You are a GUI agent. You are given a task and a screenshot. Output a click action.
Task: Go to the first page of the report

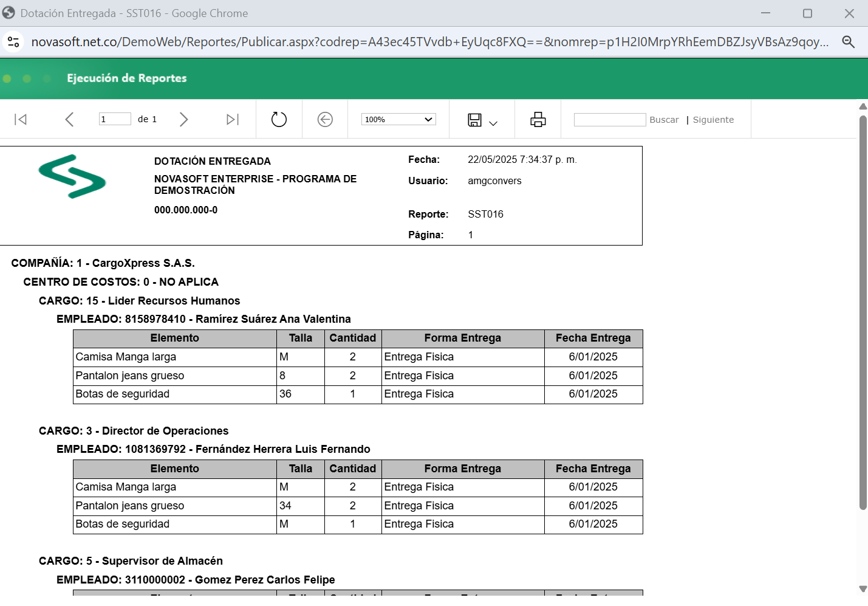pyautogui.click(x=21, y=119)
